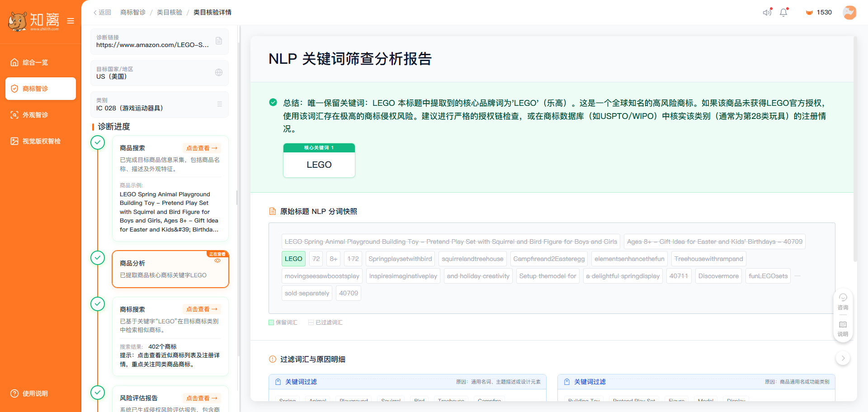Click the filtered squirrelandtreehouse tag
The width and height of the screenshot is (868, 412).
coord(472,259)
